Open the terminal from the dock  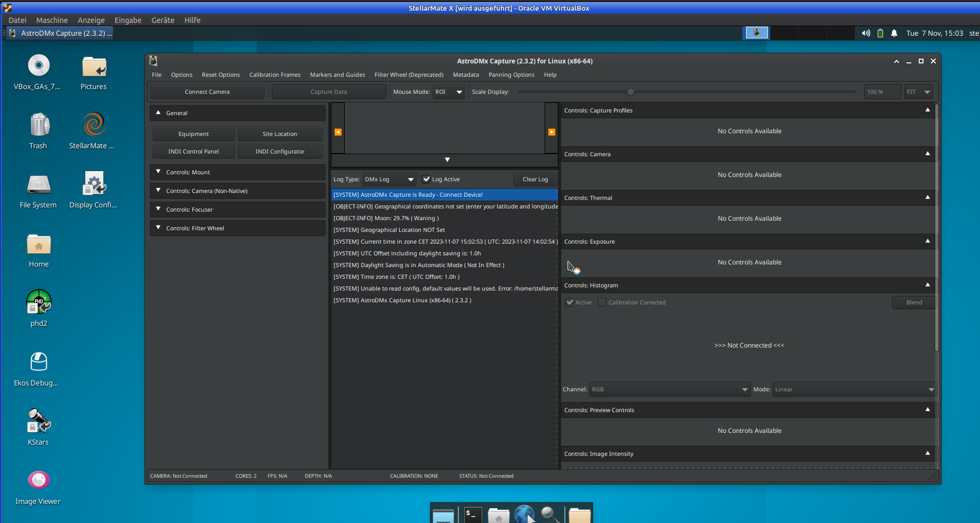tap(472, 514)
